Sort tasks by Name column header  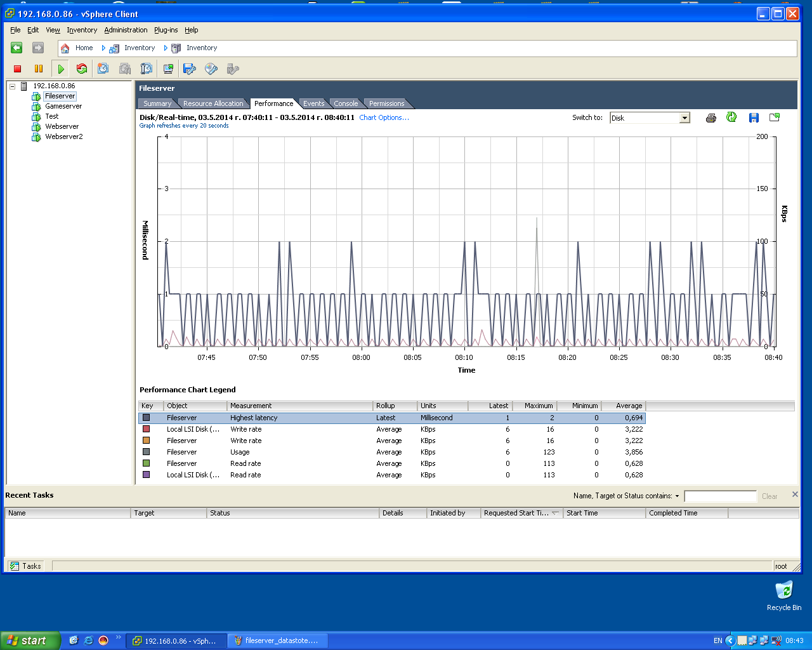pyautogui.click(x=67, y=513)
